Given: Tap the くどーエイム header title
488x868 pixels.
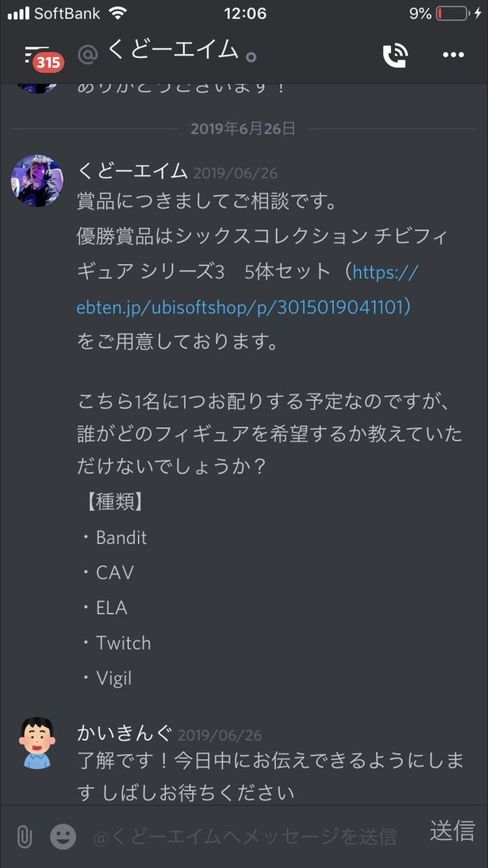Looking at the screenshot, I should tap(172, 51).
